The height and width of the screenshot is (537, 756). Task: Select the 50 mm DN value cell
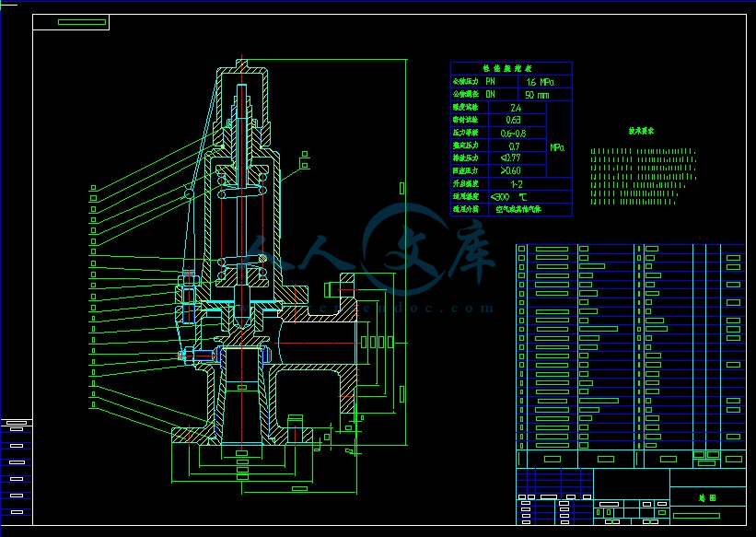pyautogui.click(x=536, y=94)
